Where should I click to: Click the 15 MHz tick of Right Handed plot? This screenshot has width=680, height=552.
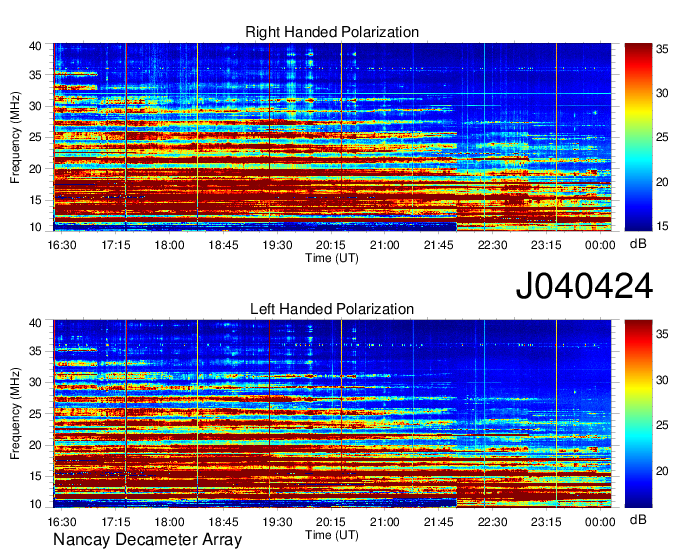coord(35,200)
